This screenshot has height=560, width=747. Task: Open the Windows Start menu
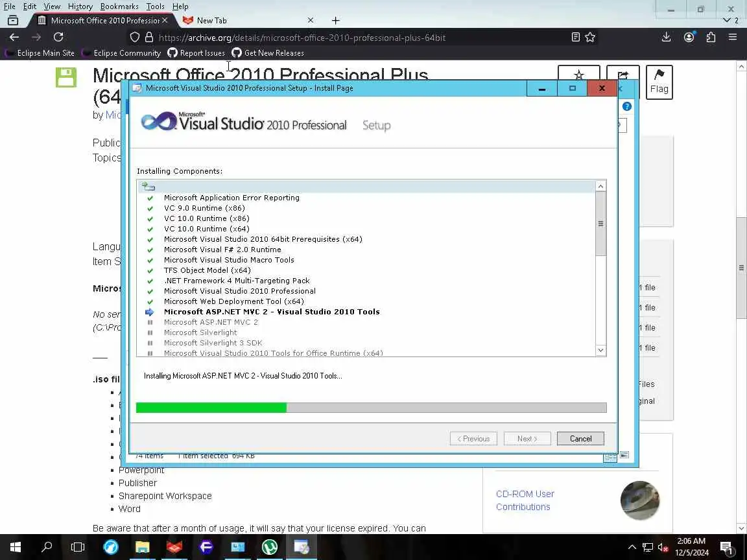16,547
